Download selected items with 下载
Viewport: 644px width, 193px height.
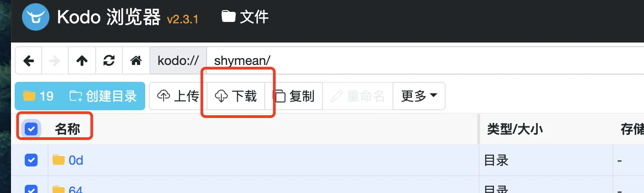(236, 96)
